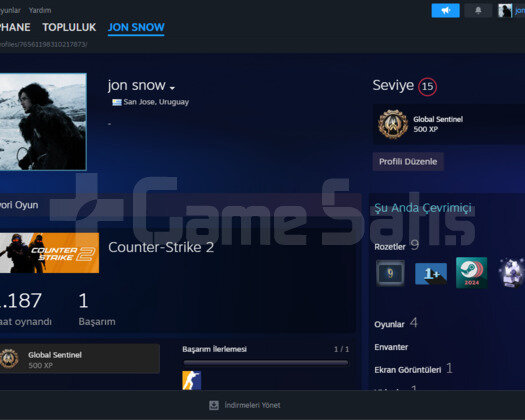Open the Rozetler link
This screenshot has width=525, height=420.
(390, 247)
